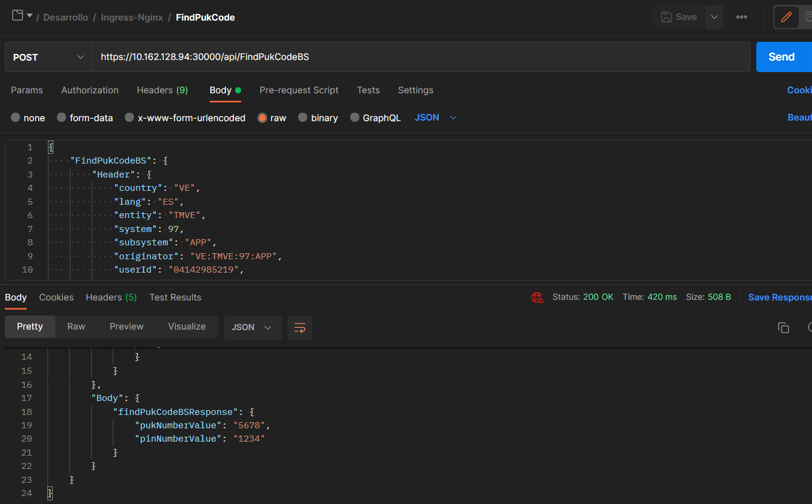Screen dimensions: 812x504
Task: Open the request Settings tab
Action: (416, 90)
